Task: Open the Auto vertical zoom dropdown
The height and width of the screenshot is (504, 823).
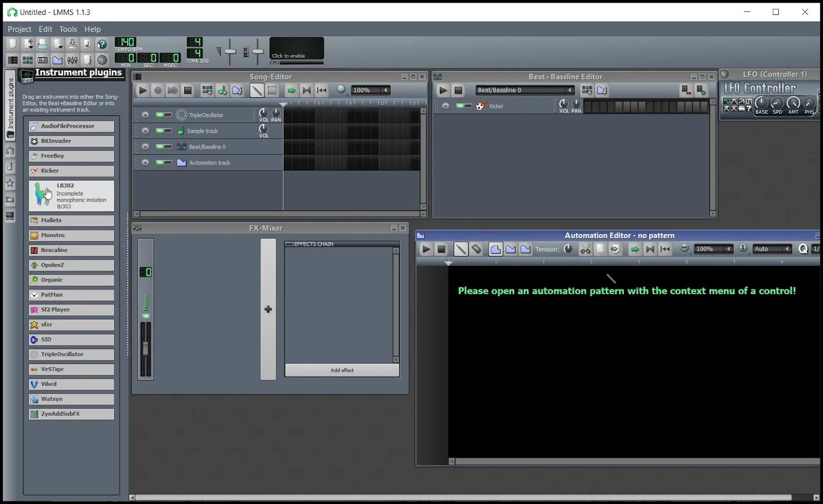Action: [772, 249]
